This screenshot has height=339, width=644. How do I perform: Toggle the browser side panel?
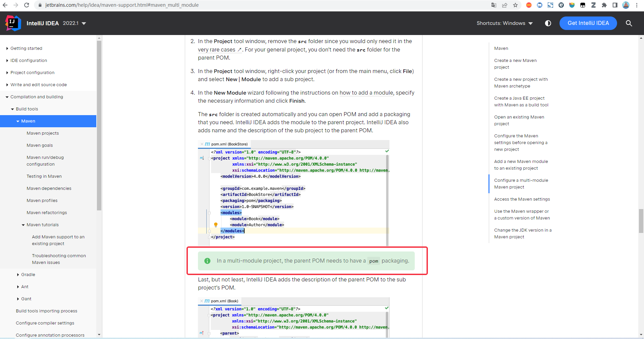[615, 5]
